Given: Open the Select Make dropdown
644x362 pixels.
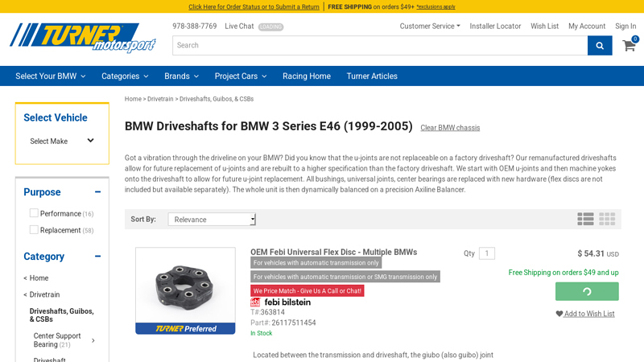Looking at the screenshot, I should coord(62,142).
